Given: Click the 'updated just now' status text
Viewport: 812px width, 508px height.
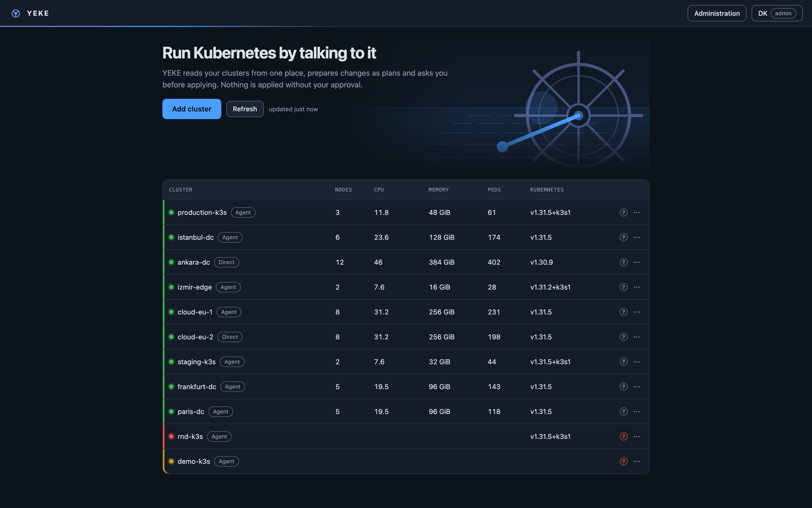Looking at the screenshot, I should (x=293, y=109).
